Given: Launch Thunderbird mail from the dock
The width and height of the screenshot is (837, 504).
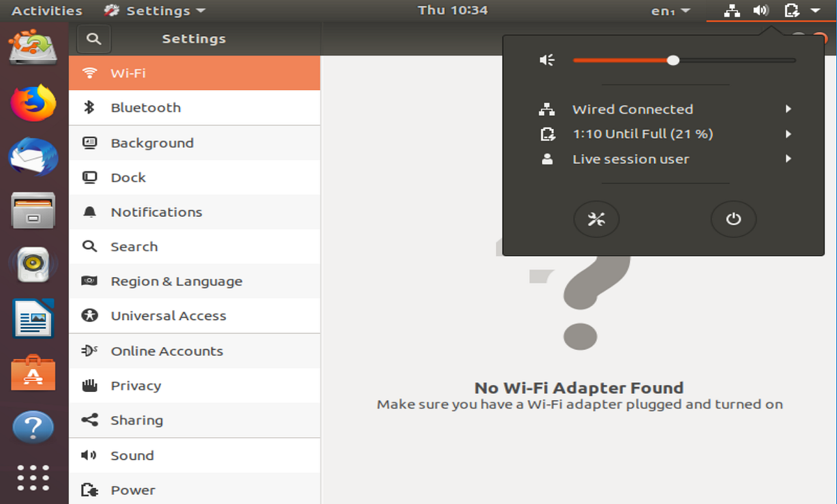Looking at the screenshot, I should coord(32,157).
